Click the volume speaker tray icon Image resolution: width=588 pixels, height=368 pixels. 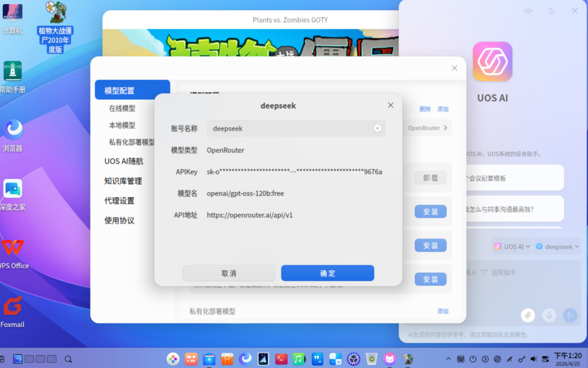tap(533, 359)
